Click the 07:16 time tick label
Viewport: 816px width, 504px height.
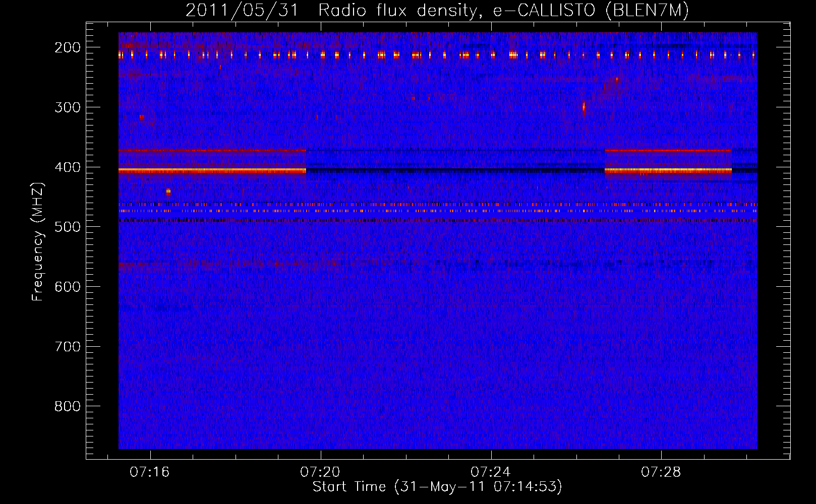[x=150, y=472]
